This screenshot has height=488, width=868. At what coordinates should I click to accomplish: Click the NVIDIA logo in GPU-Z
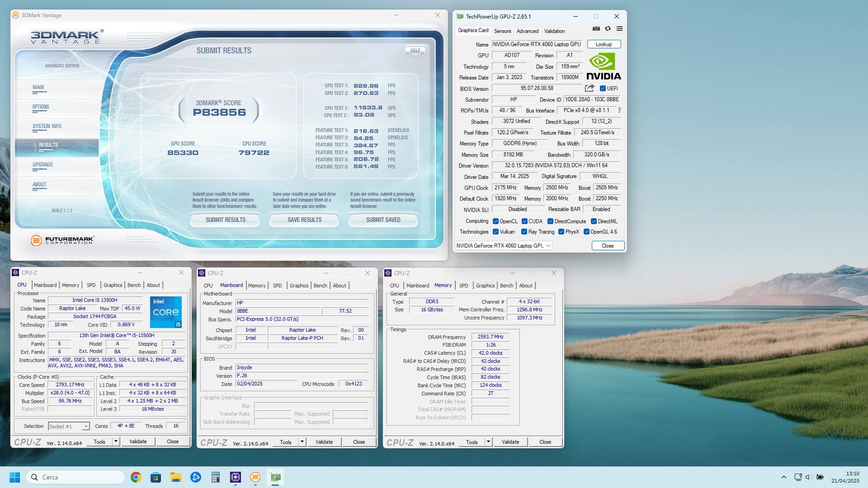(x=604, y=66)
